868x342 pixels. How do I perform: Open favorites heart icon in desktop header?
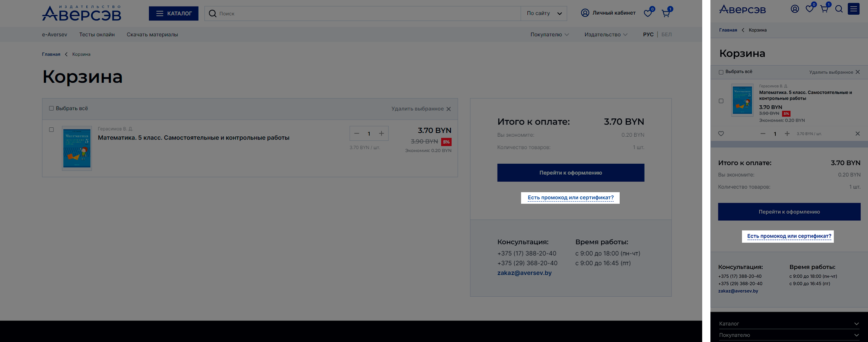click(x=648, y=13)
